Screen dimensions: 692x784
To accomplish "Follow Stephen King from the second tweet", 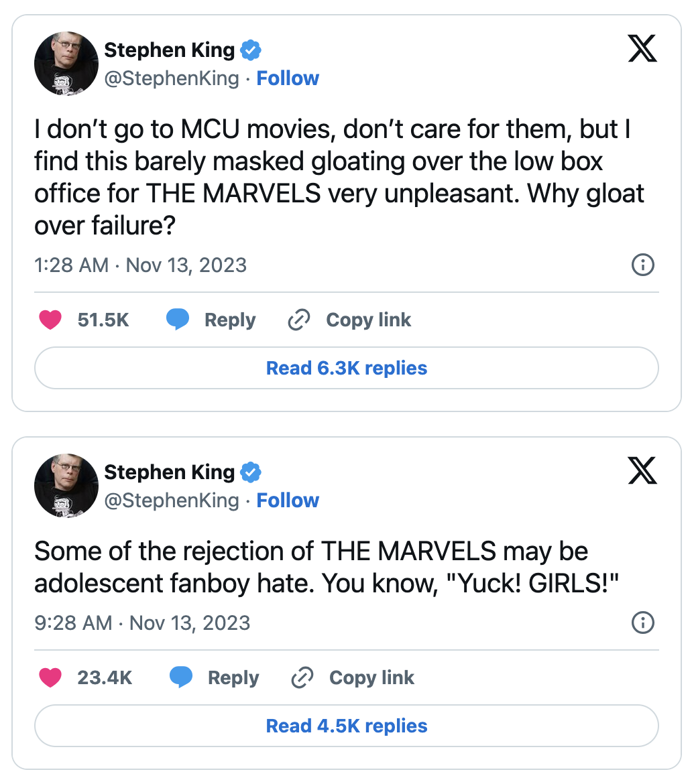I will (x=288, y=501).
